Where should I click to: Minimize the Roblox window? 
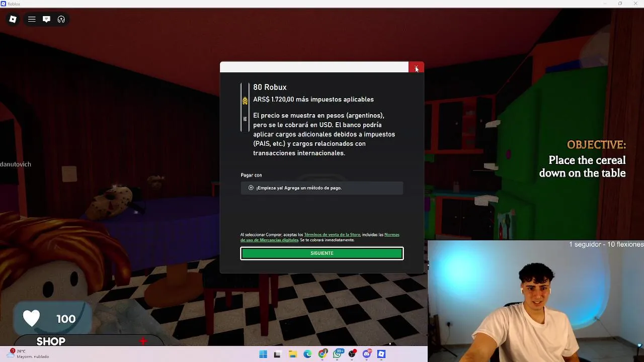[x=605, y=4]
